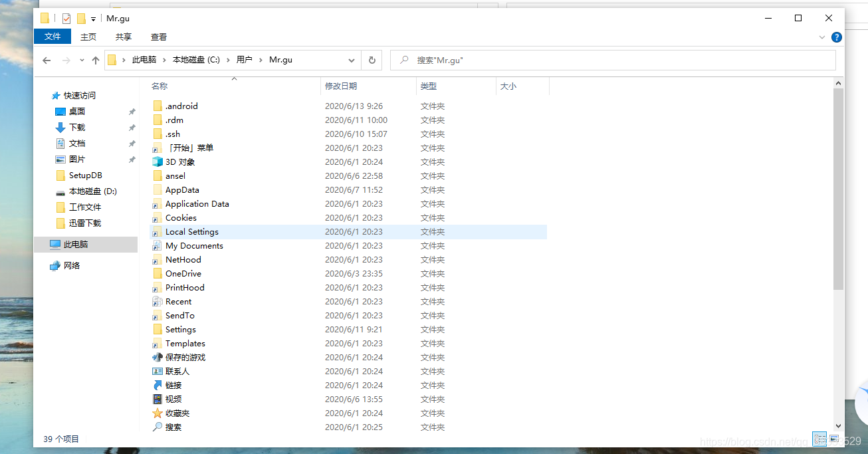Open the 文件 menu tab
Screen dimensions: 868x454
(53, 37)
